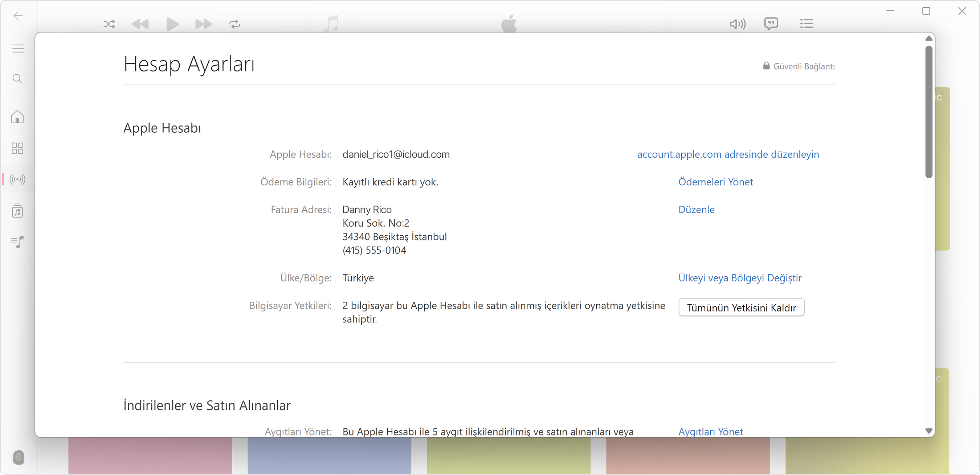
Task: Toggle shuffle playback
Action: tap(109, 24)
